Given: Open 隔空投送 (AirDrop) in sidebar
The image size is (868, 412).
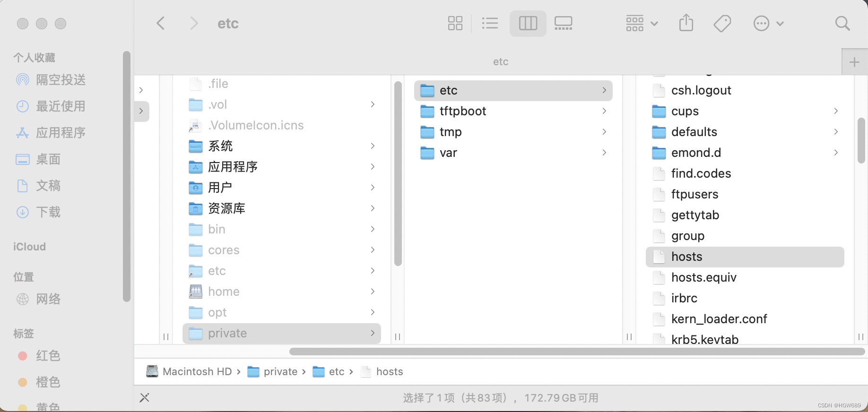Looking at the screenshot, I should [x=51, y=80].
